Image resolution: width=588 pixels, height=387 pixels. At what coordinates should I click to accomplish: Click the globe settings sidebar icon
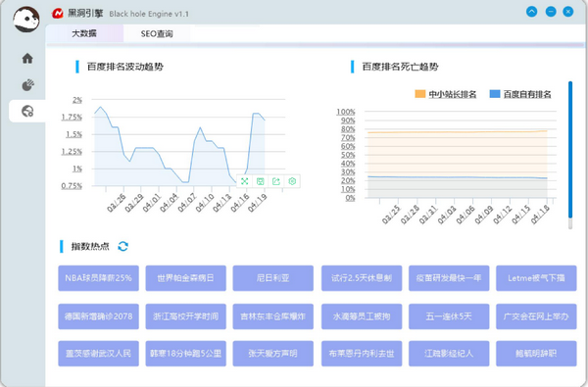[x=27, y=111]
